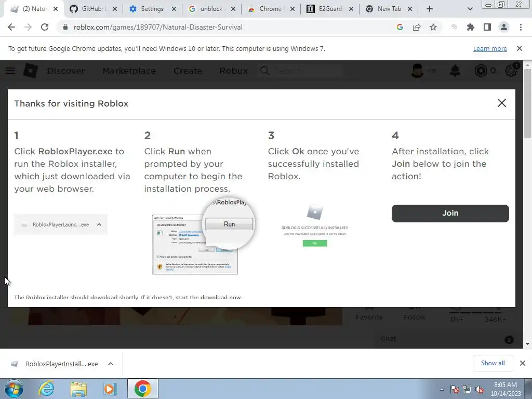Click the RobloxPlayerLauncher.exe sample image
Image resolution: width=532 pixels, height=399 pixels.
60,224
